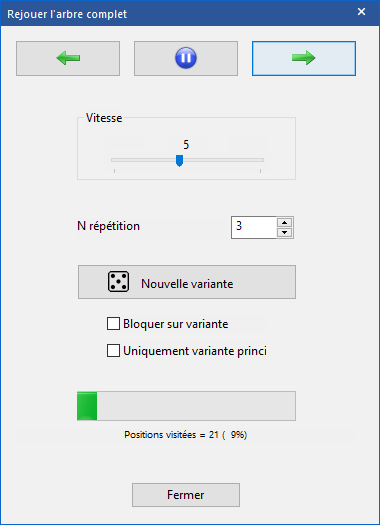Viewport: 380px width, 525px height.
Task: Select the N répétition number field
Action: [x=253, y=227]
